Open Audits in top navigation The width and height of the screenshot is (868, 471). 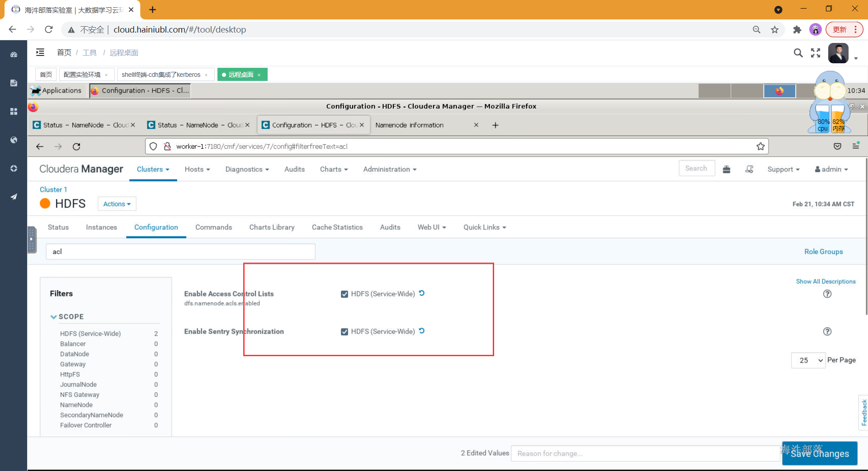coord(294,169)
